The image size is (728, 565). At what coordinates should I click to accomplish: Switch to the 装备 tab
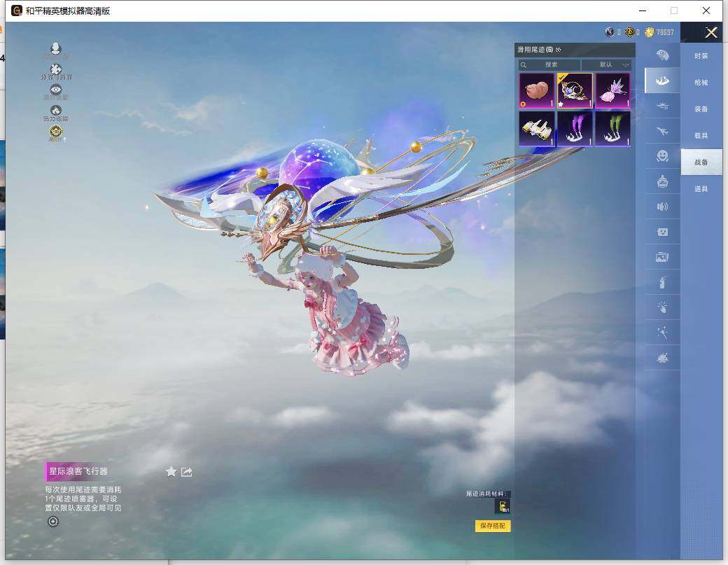pyautogui.click(x=701, y=109)
